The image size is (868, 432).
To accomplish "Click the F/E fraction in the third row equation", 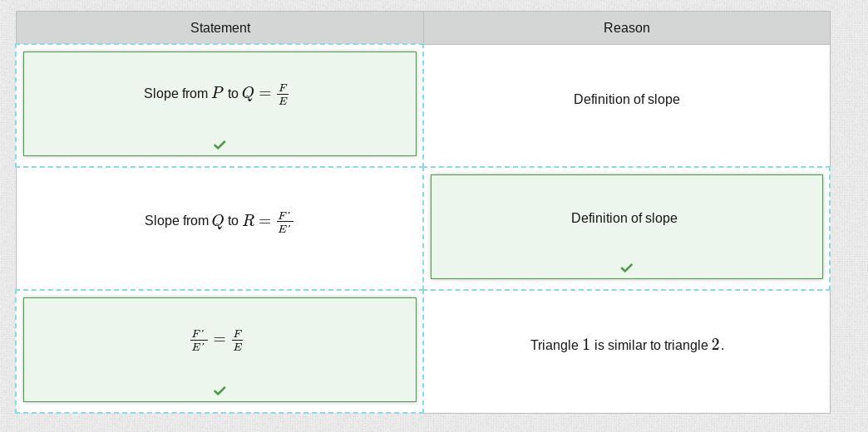I will click(238, 341).
